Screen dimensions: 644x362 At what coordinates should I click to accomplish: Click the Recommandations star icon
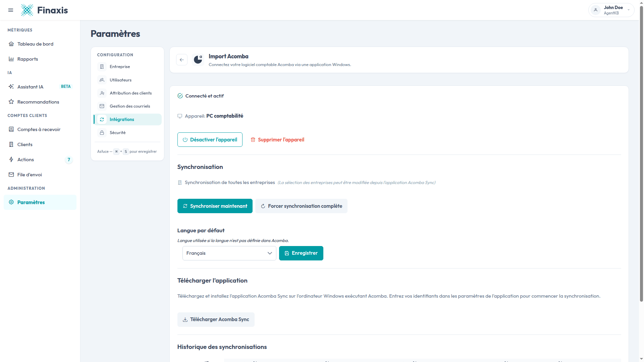pyautogui.click(x=11, y=102)
